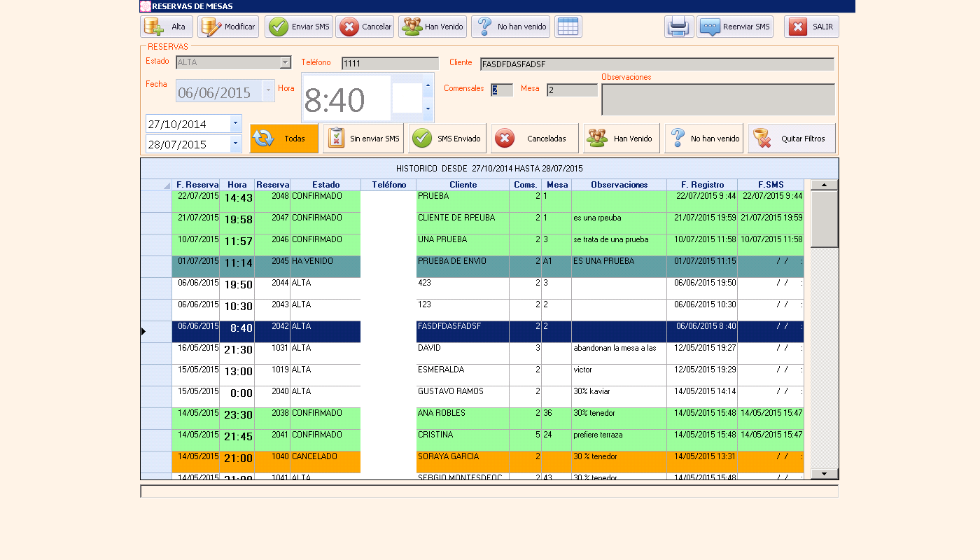Click the printer icon
Screen dimensions: 980x560
[x=678, y=27]
